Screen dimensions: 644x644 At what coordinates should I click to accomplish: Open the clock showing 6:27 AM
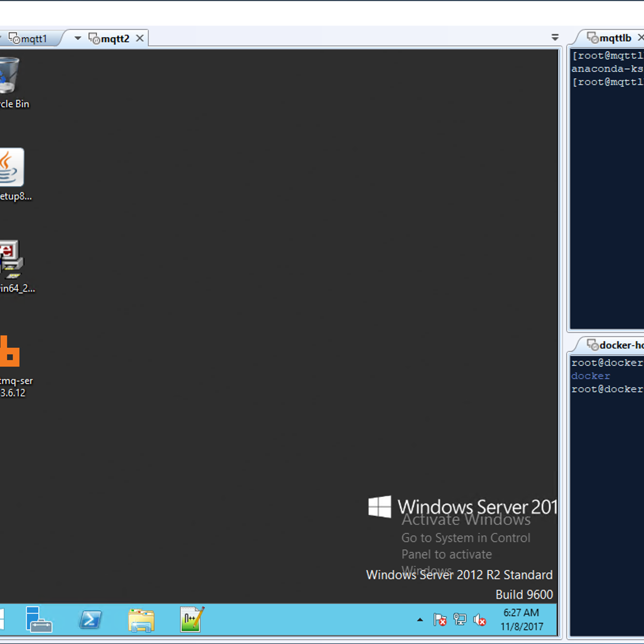pyautogui.click(x=521, y=613)
